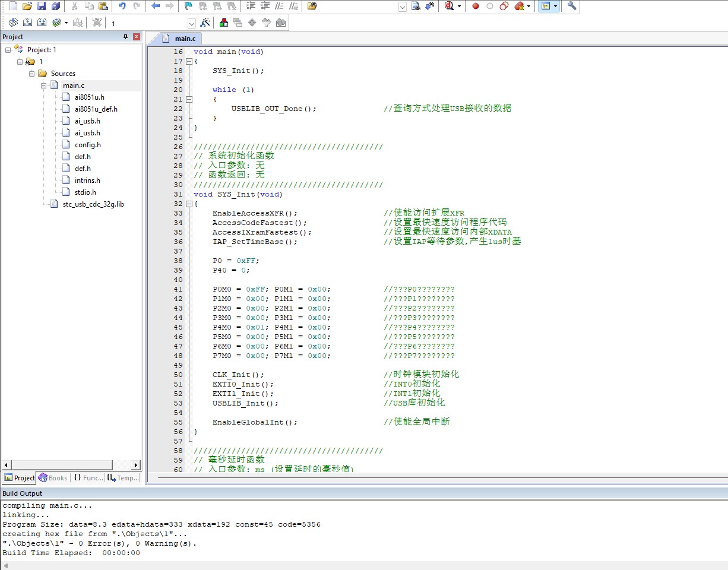Open the kill-breakpoints dropdown arrow
Image resolution: width=728 pixels, height=570 pixels.
528,6
